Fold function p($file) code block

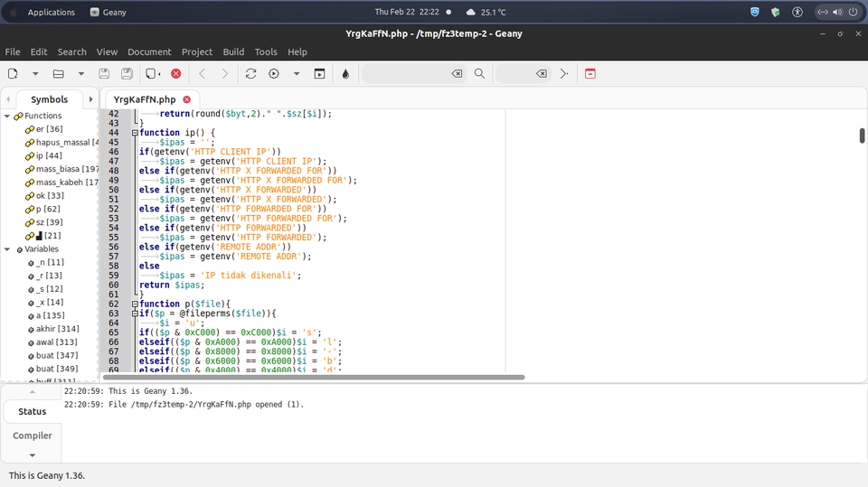coord(135,304)
